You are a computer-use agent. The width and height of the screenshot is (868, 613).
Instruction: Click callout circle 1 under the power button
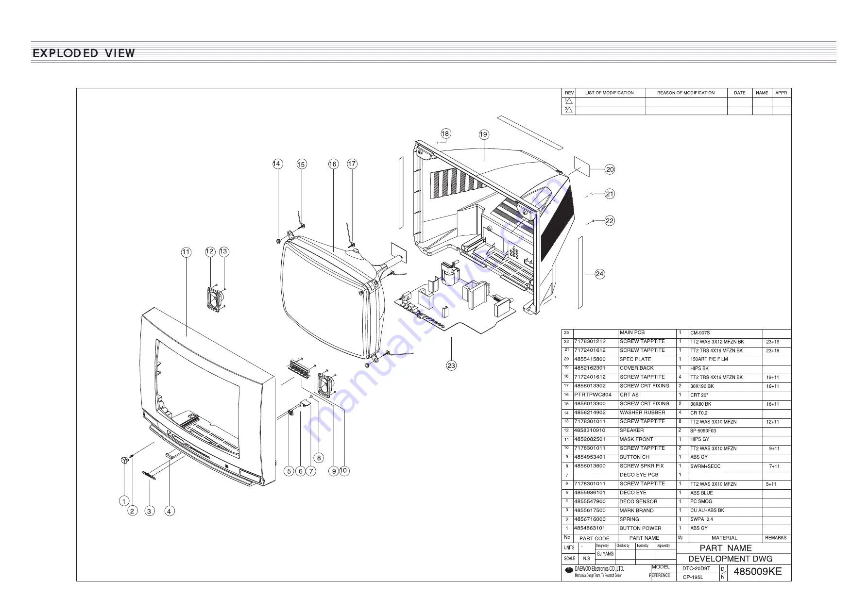[x=124, y=501]
